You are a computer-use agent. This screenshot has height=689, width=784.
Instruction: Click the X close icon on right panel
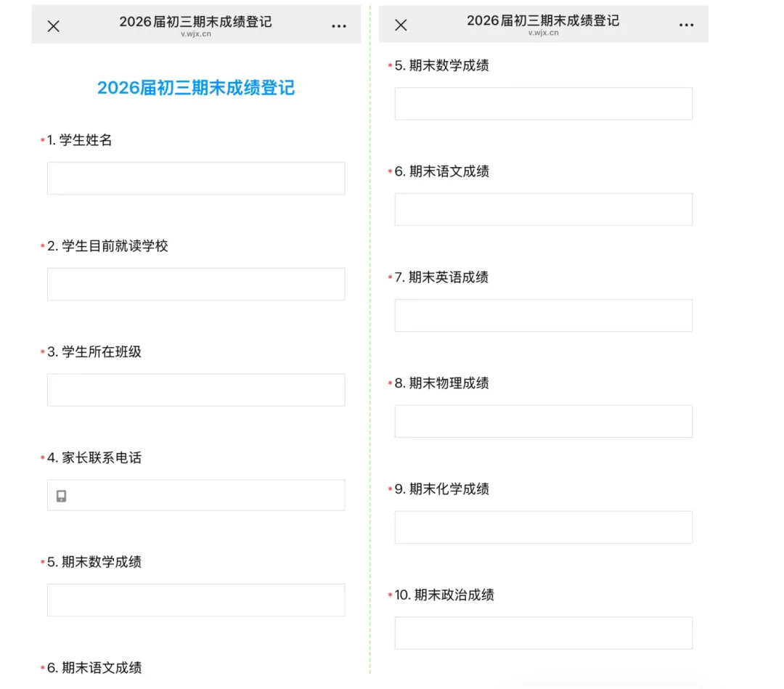[x=400, y=24]
